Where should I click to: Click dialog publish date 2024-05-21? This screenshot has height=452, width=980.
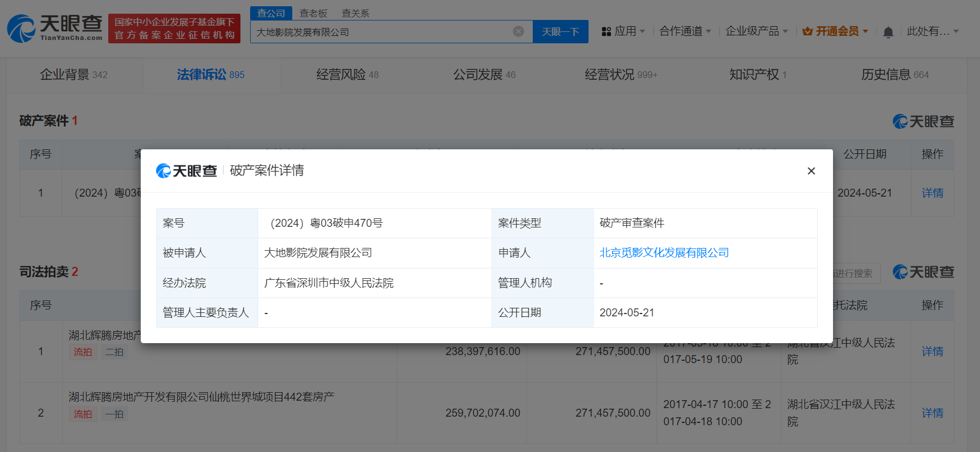coord(627,312)
